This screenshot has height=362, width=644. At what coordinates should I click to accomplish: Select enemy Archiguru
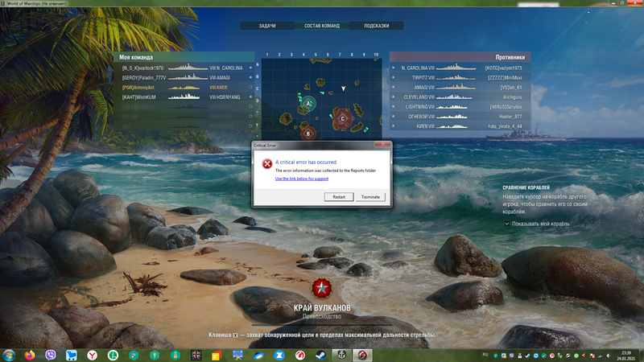tap(512, 97)
